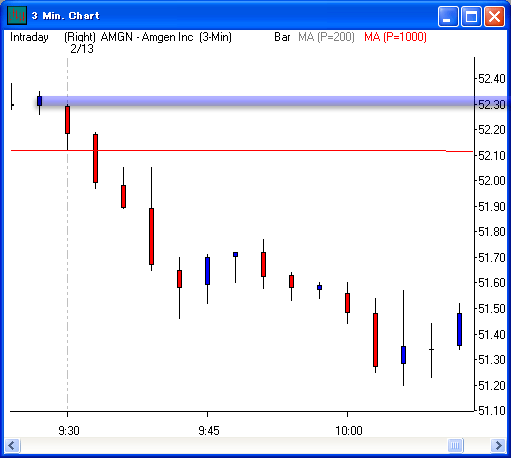Click the 52.40 price axis label
This screenshot has width=511, height=458.
492,79
